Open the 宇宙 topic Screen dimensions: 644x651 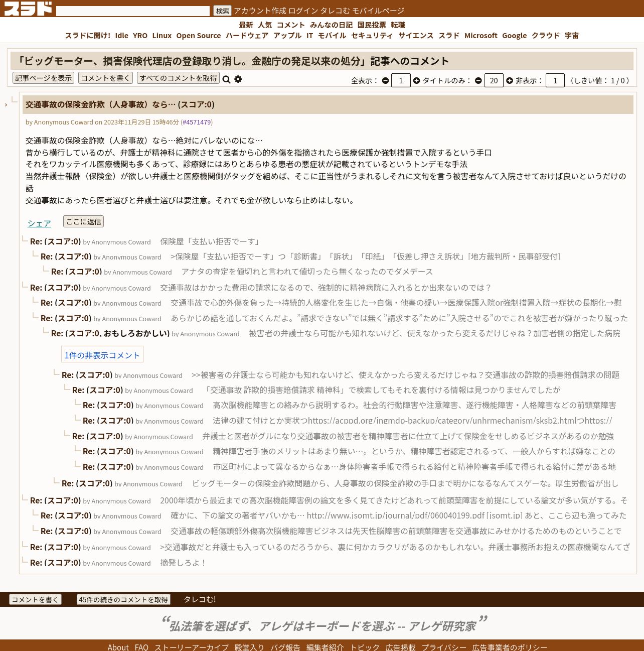coord(572,36)
